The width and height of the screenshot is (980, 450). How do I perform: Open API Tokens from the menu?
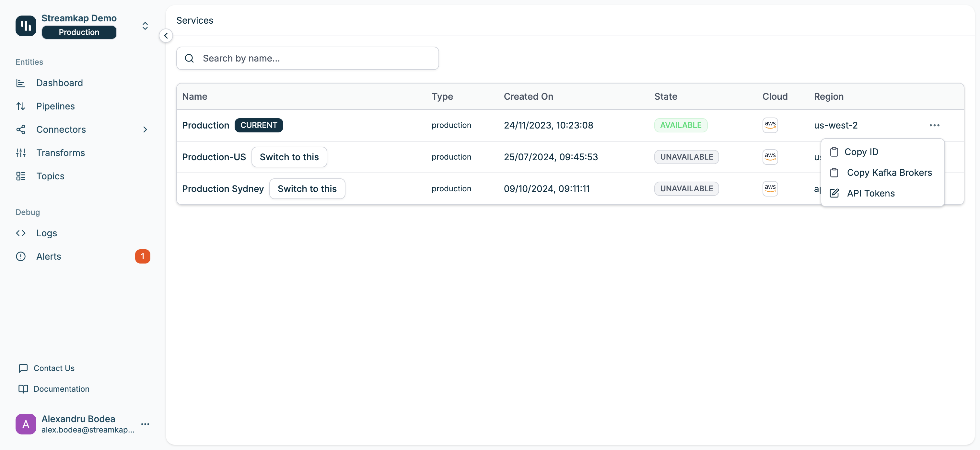point(870,193)
